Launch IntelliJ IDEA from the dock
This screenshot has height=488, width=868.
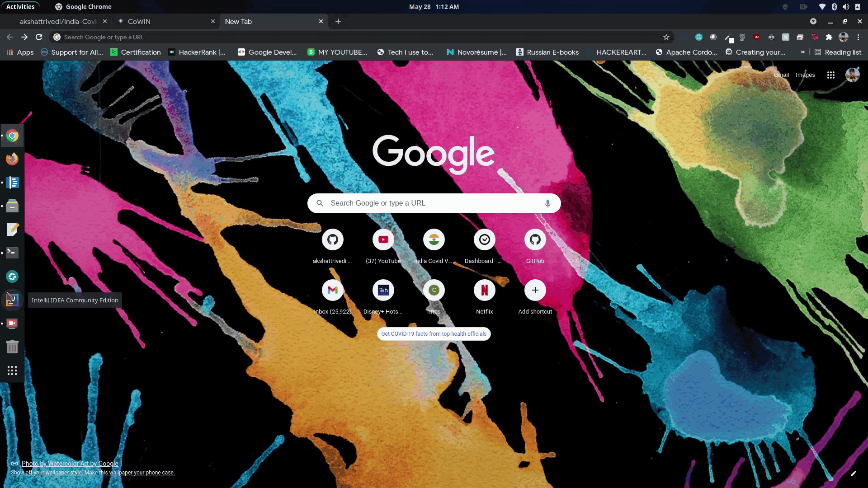coord(12,300)
